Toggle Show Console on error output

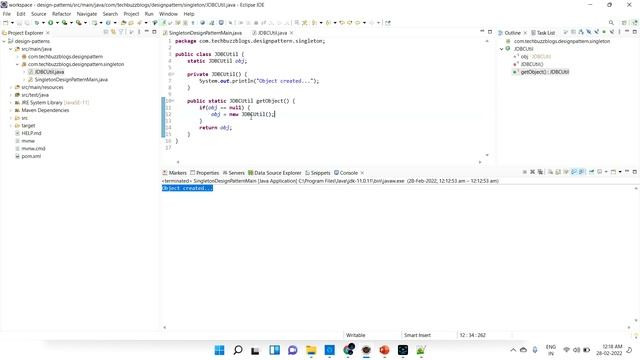coord(581,172)
